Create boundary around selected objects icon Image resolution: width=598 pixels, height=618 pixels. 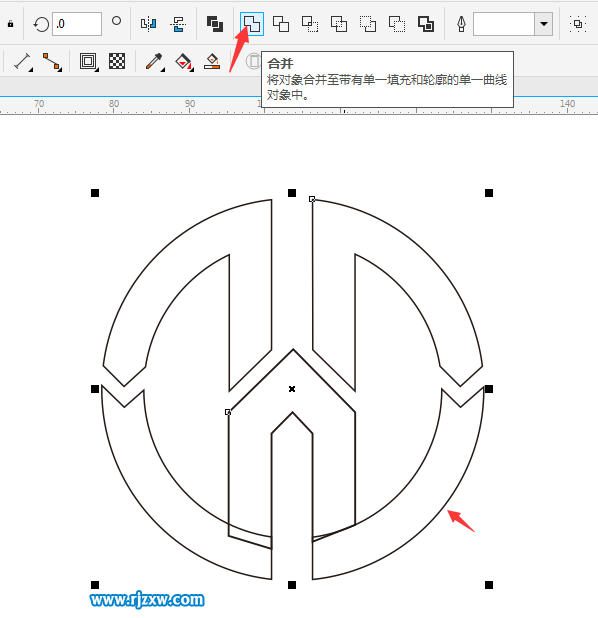[x=426, y=24]
